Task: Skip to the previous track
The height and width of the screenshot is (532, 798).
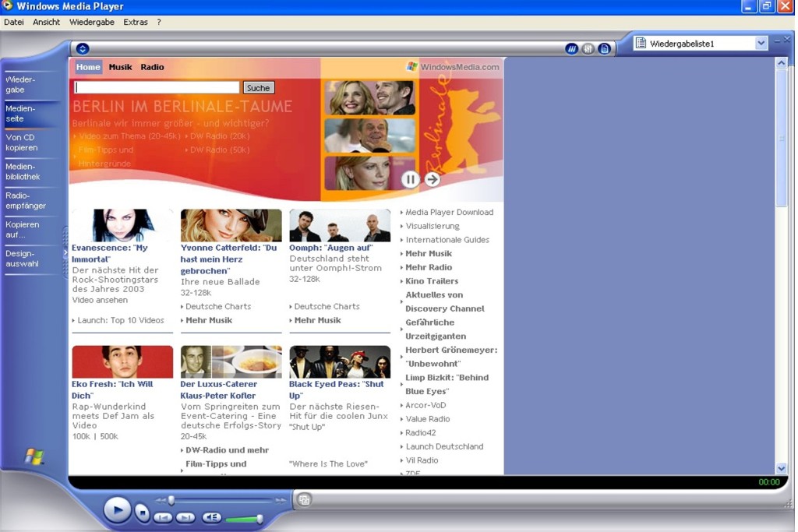Action: [163, 518]
